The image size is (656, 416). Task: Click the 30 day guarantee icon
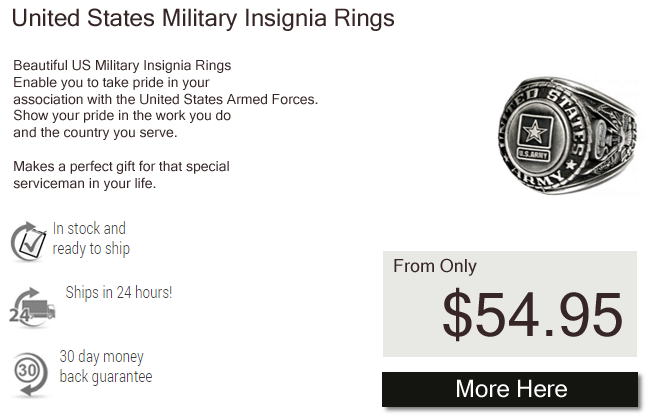(30, 374)
